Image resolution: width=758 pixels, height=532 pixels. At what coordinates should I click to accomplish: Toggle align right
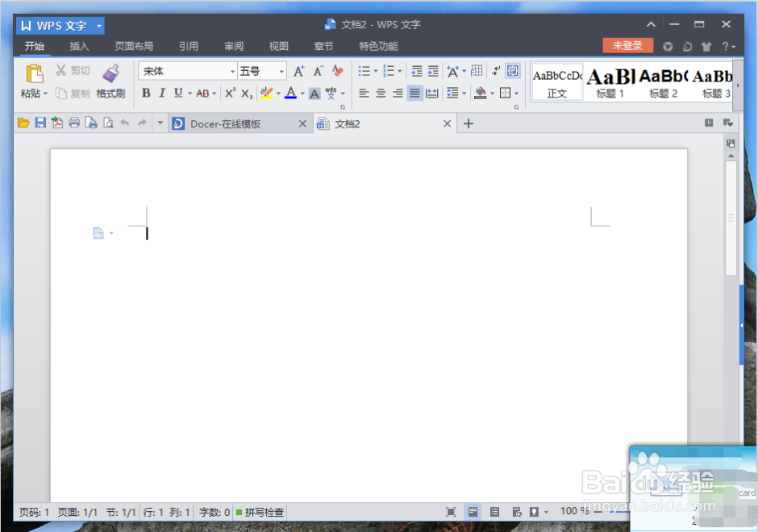(x=398, y=94)
